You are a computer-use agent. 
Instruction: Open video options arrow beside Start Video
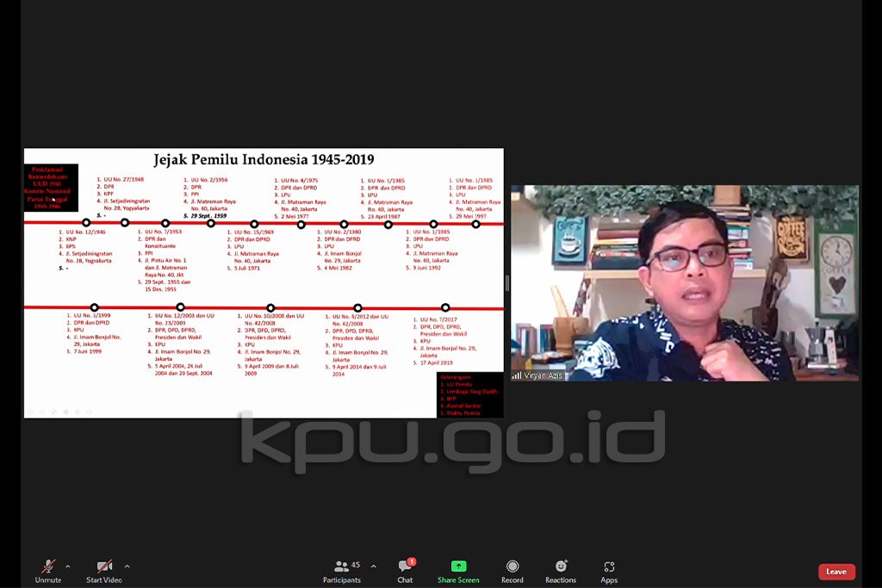pyautogui.click(x=127, y=566)
